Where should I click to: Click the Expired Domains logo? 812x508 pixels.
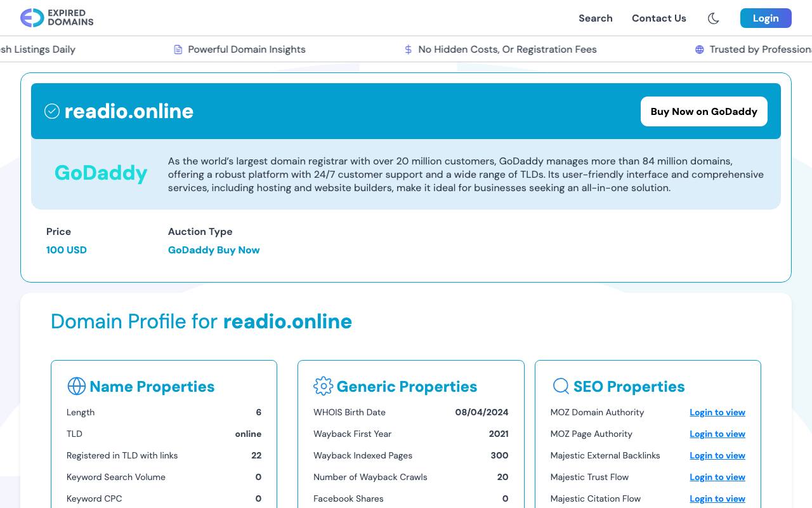pos(57,18)
